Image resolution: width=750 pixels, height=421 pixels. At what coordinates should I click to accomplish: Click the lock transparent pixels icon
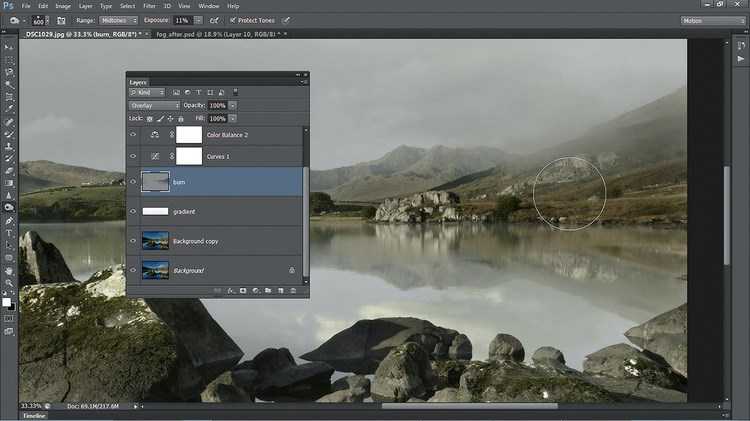click(x=149, y=118)
